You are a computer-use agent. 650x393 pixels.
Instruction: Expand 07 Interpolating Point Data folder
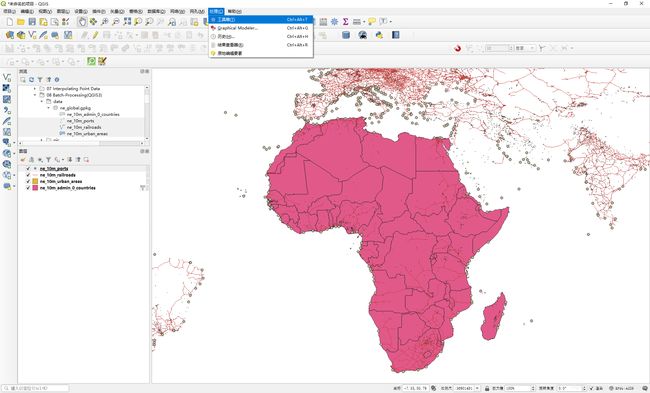tap(35, 89)
